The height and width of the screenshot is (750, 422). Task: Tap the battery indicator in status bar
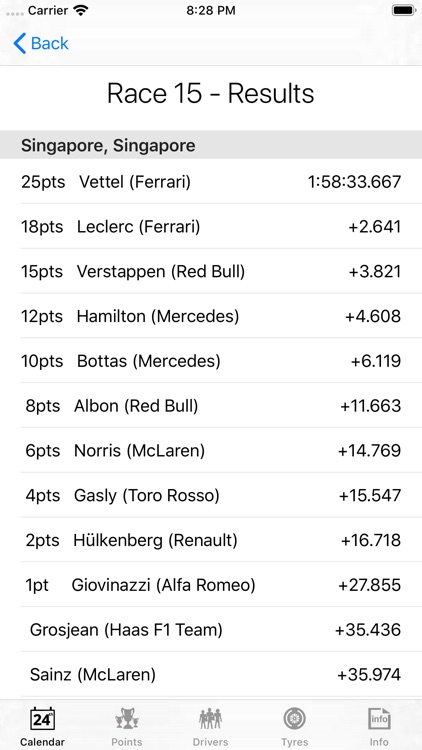coord(403,11)
